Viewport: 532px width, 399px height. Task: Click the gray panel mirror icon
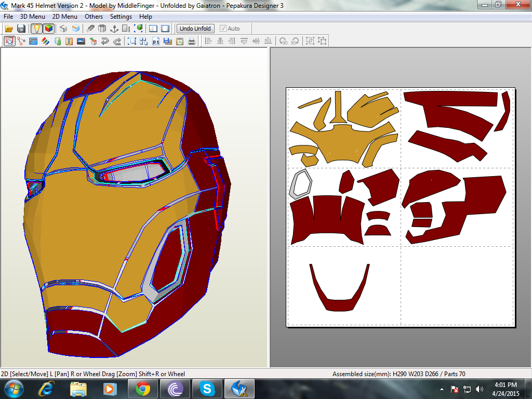click(x=126, y=29)
